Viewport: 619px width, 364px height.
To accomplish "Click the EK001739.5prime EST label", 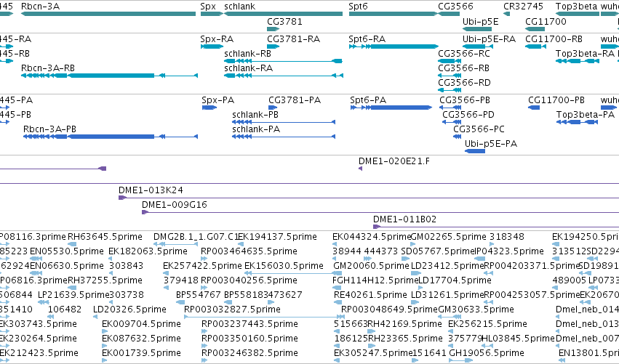I will [141, 354].
